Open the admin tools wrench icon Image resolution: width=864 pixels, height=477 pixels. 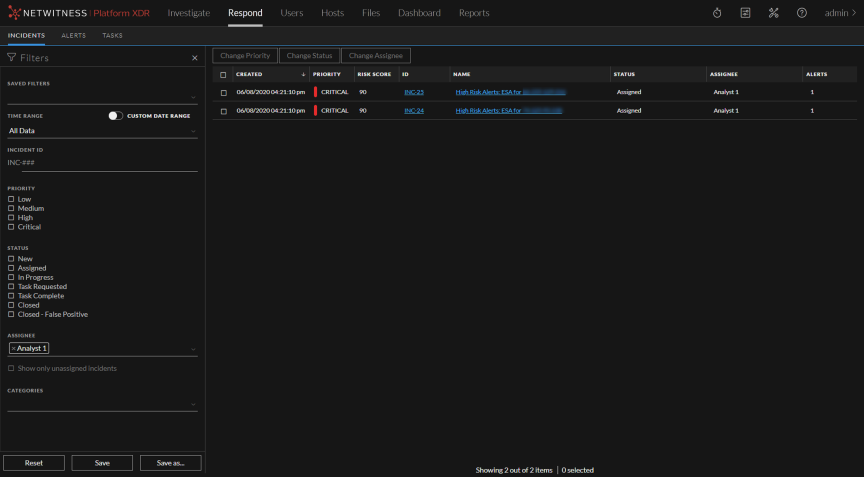tap(774, 13)
